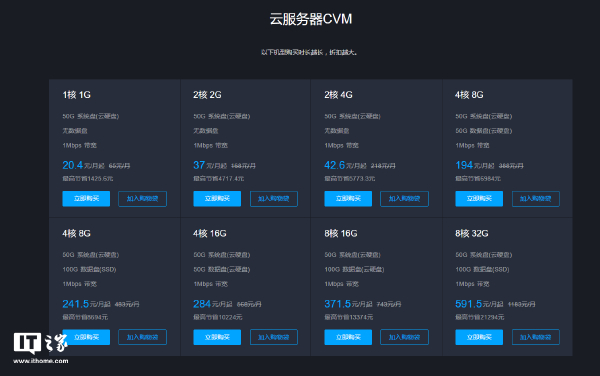Viewport: 600px width, 376px height.
Task: Click the 云服务器CVM page heading
Action: [x=311, y=19]
